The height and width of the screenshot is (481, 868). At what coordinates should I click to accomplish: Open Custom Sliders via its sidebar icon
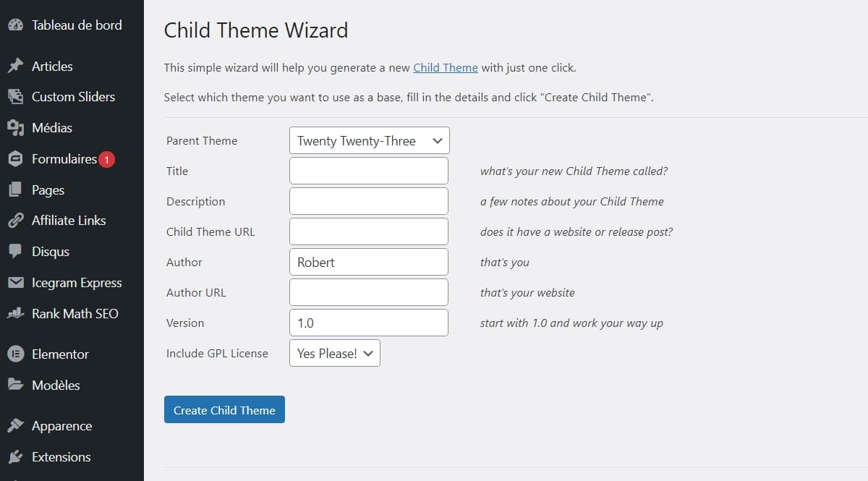pyautogui.click(x=15, y=97)
